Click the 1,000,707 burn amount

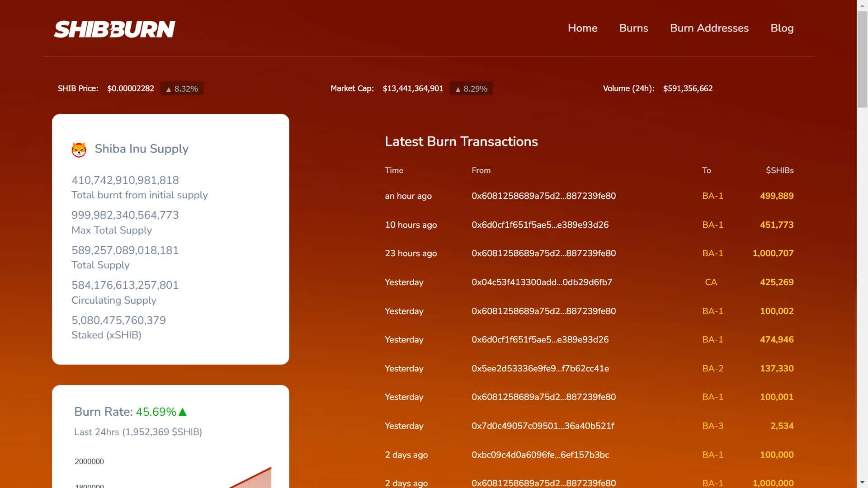pyautogui.click(x=773, y=253)
